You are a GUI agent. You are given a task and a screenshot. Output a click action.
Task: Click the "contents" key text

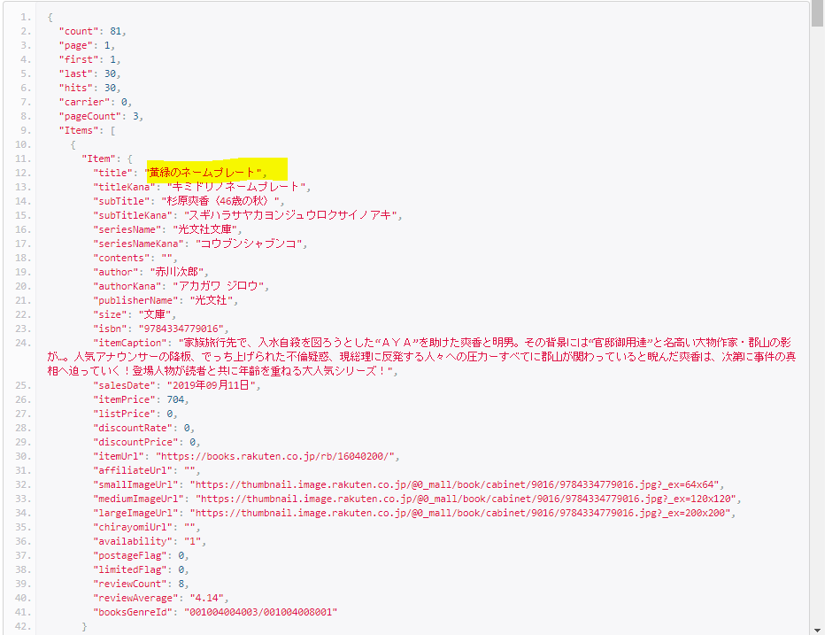pyautogui.click(x=121, y=258)
